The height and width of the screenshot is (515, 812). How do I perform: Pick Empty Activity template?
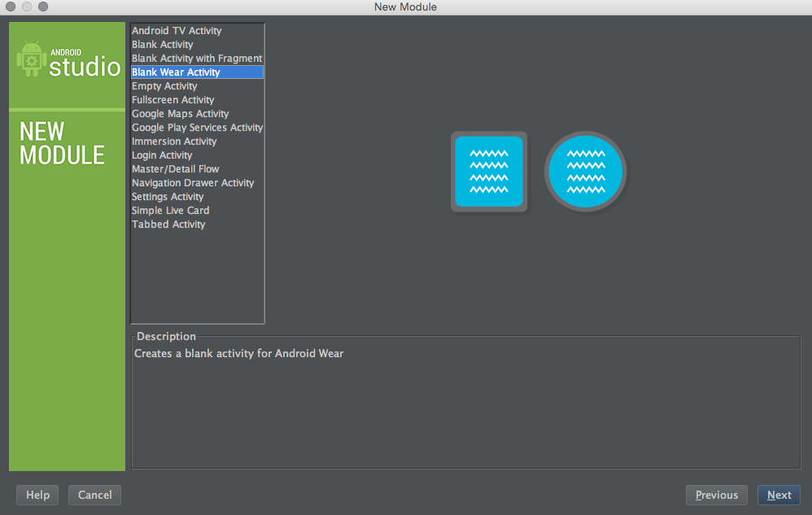coord(197,86)
